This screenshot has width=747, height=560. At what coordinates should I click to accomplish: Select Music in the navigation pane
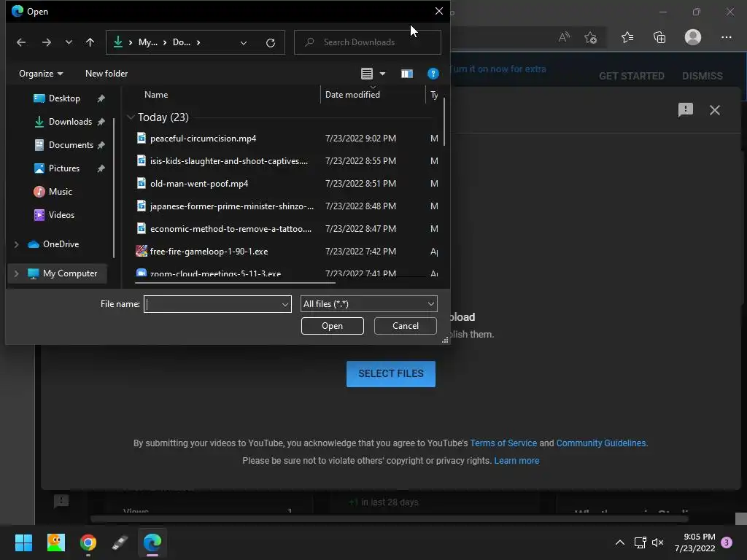60,192
